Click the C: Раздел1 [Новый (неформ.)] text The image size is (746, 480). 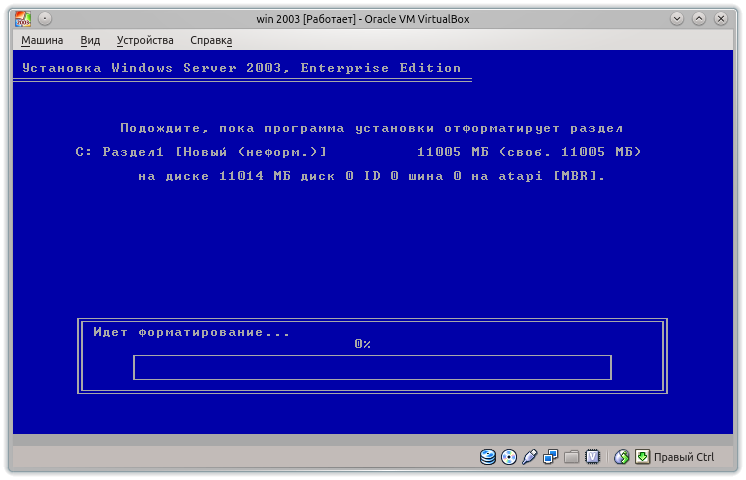(201, 152)
